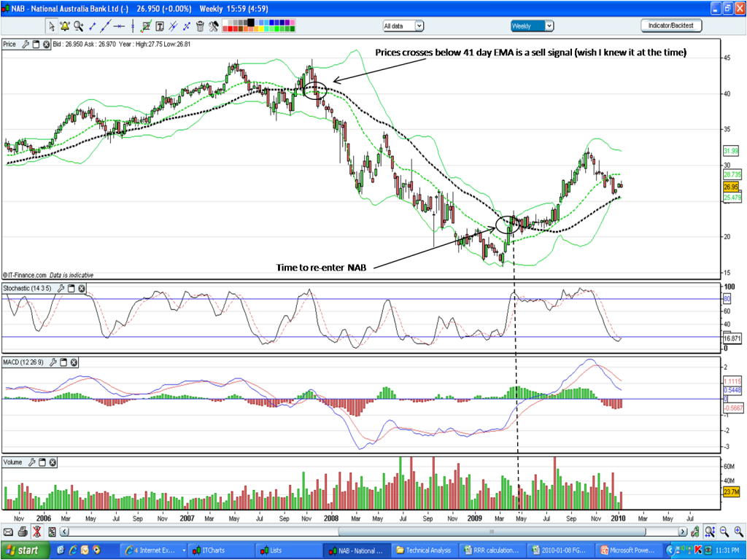
Task: Select the short line segment drawing tool
Action: (93, 26)
